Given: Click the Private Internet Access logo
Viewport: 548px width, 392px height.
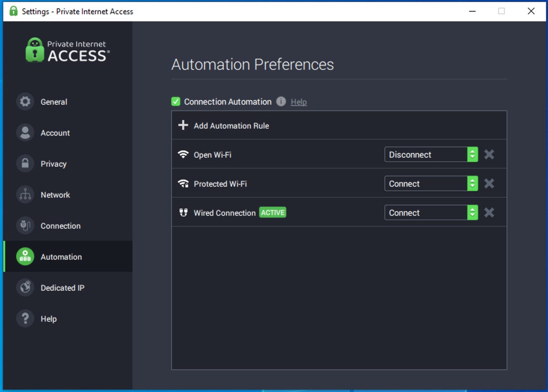Looking at the screenshot, I should click(x=68, y=50).
